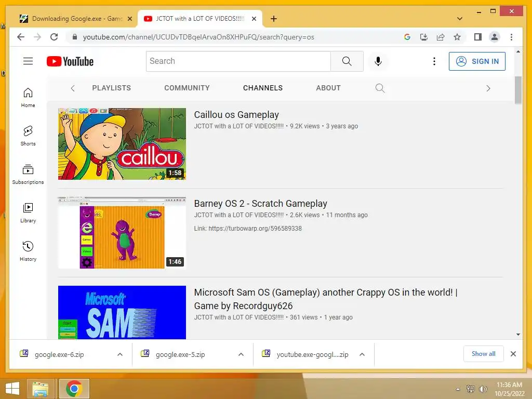Open the Chrome profile avatar

495,37
